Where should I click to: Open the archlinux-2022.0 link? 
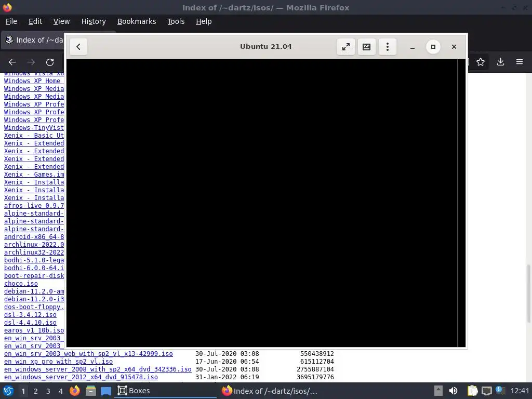pos(34,245)
